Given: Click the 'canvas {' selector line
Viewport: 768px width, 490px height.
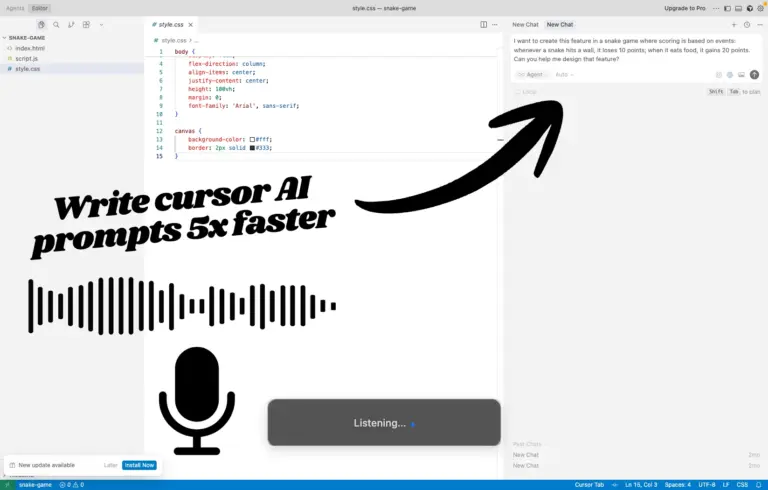Looking at the screenshot, I should (188, 131).
